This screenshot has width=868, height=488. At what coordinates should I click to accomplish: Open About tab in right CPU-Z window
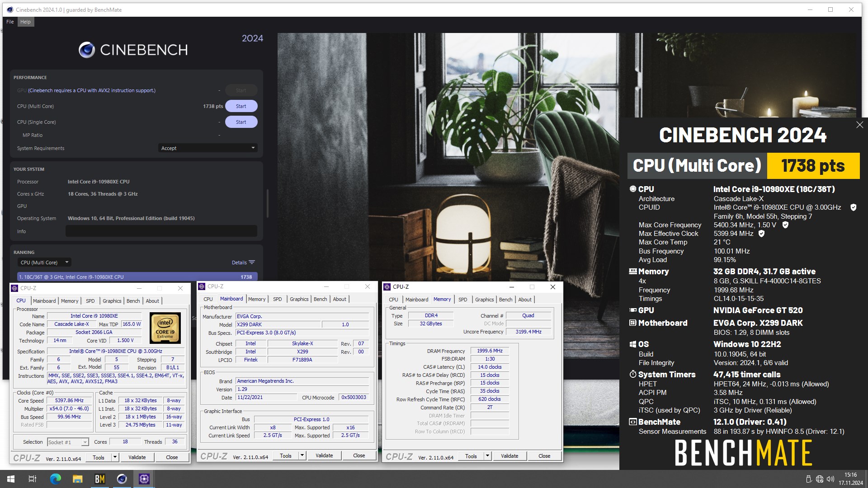pyautogui.click(x=525, y=300)
